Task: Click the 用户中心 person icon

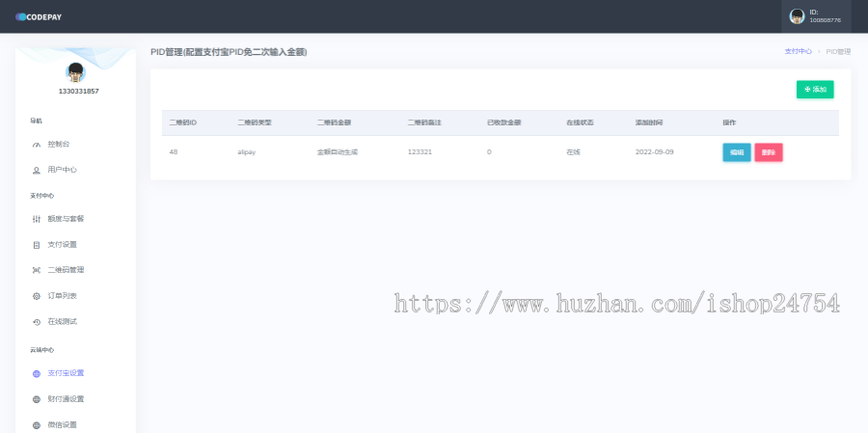Action: click(37, 171)
